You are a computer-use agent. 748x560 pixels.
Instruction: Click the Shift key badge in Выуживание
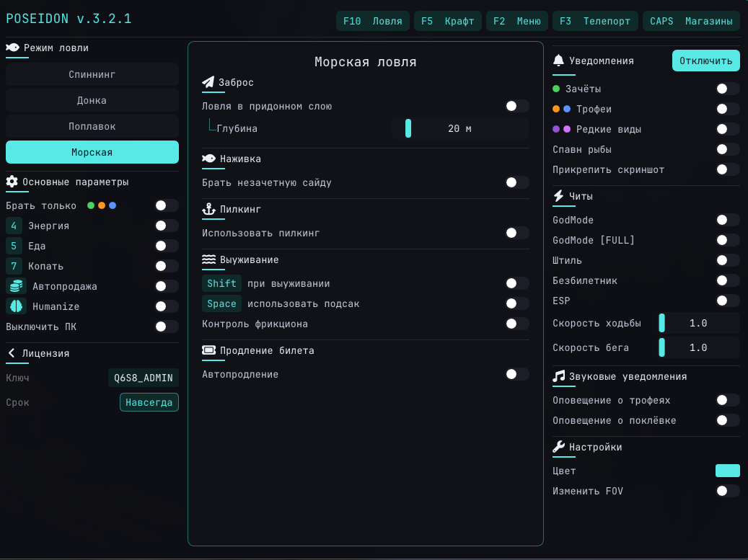coord(221,283)
